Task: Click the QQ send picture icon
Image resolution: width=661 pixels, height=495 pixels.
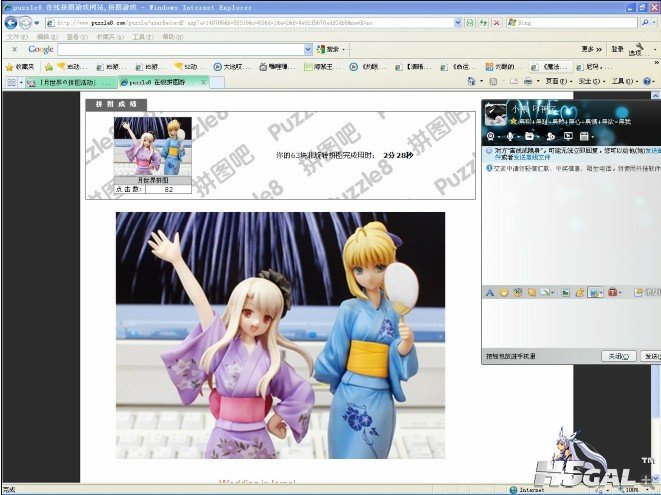Action: click(565, 292)
